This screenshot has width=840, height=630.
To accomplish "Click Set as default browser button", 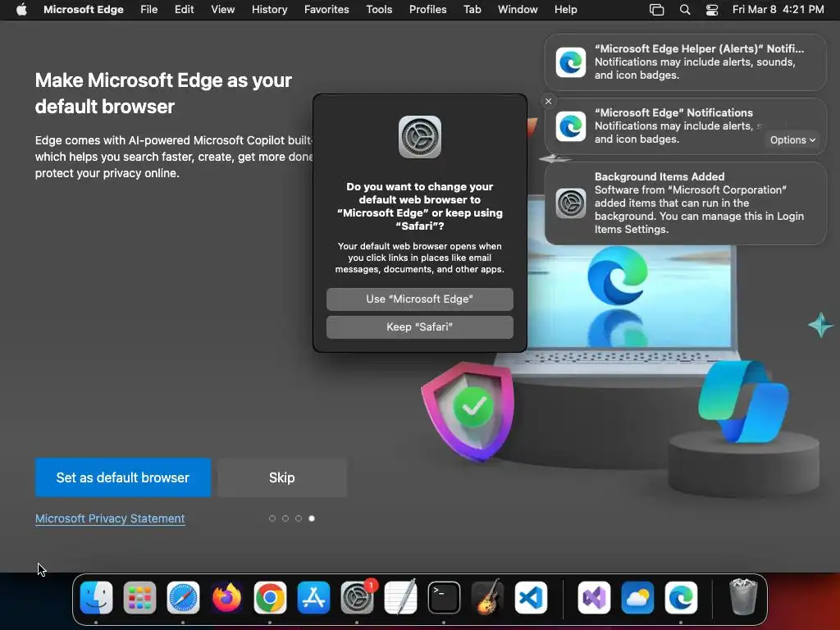I will [123, 477].
